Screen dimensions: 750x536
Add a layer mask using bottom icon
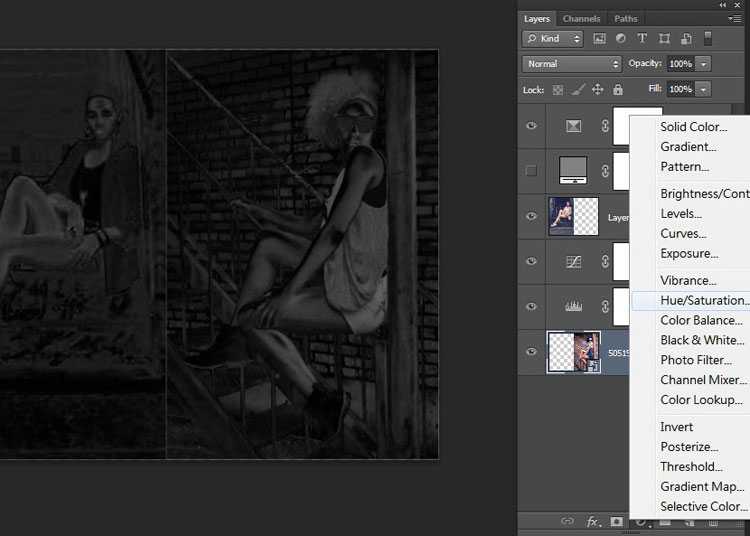pyautogui.click(x=617, y=521)
